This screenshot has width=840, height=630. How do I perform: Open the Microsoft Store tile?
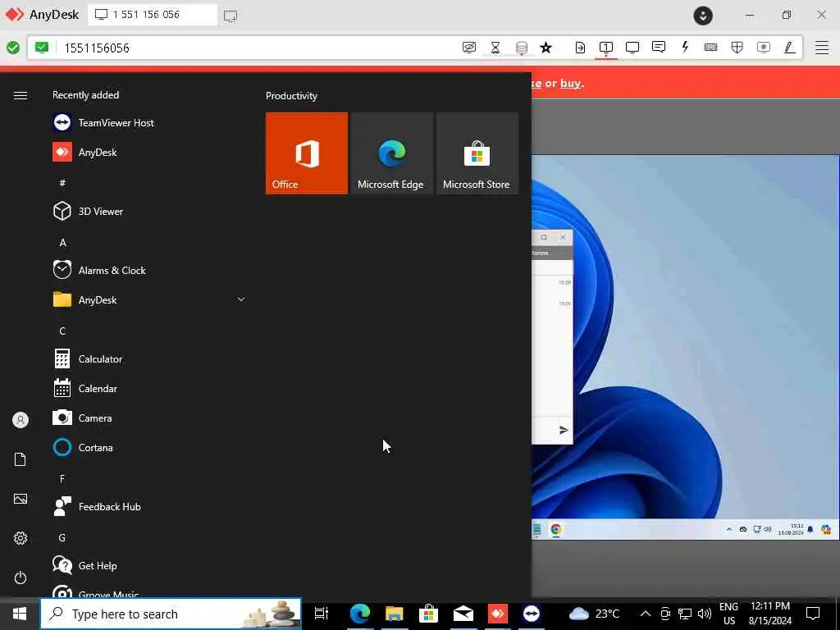(x=477, y=153)
